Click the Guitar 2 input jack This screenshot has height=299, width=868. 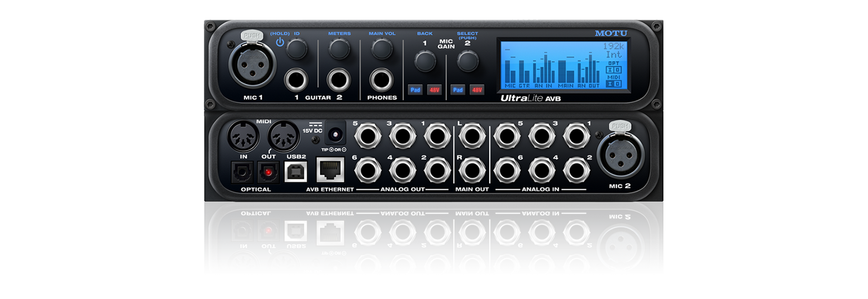tap(339, 79)
